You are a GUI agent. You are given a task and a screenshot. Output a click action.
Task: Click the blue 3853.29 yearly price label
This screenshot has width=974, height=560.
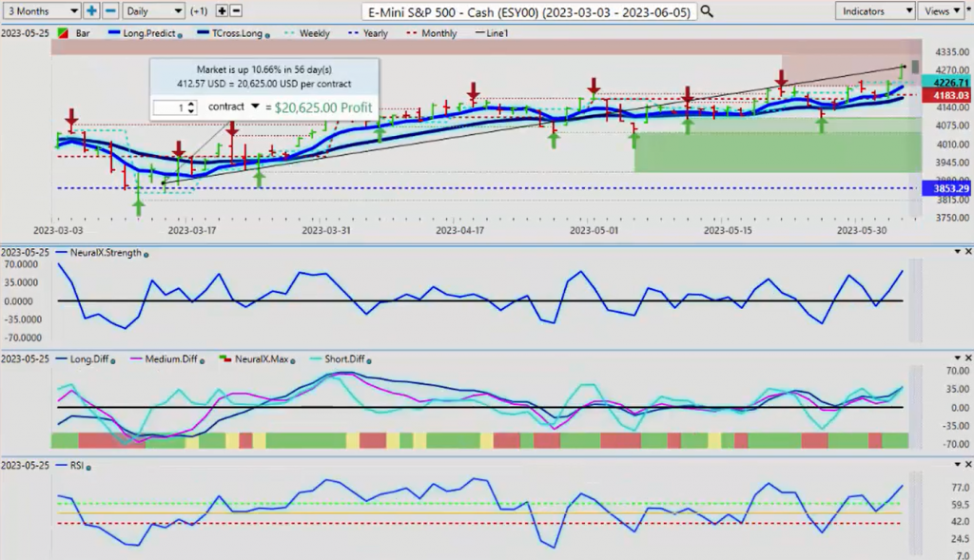[x=946, y=188]
